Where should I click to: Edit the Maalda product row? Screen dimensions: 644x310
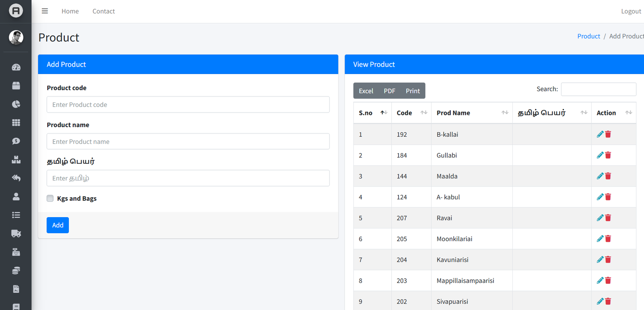600,176
